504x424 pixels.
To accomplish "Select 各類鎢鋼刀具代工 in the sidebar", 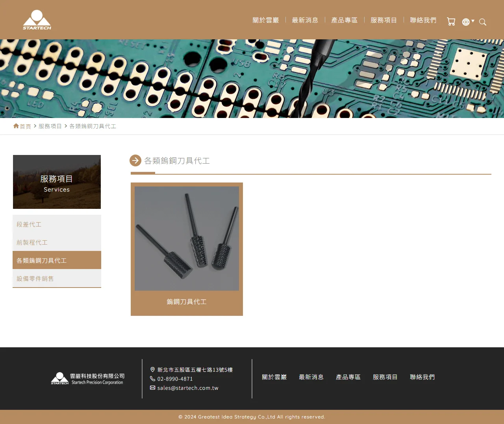I will (x=57, y=260).
